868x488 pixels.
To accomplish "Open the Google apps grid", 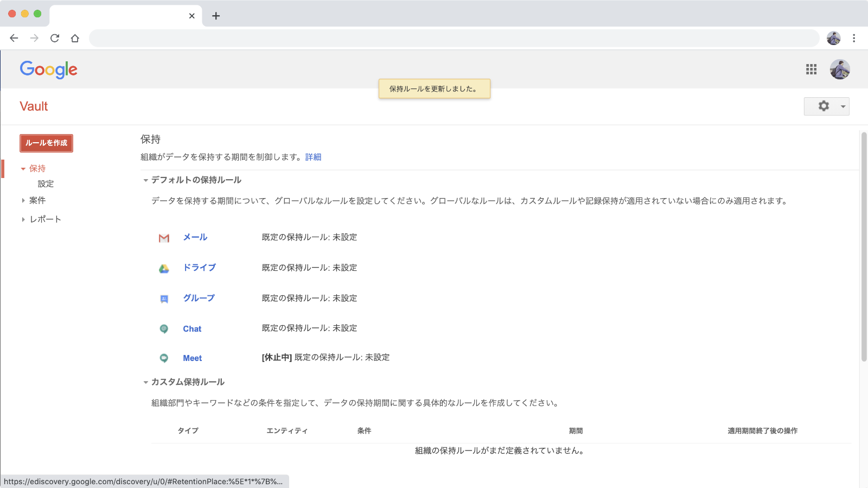I will tap(811, 69).
